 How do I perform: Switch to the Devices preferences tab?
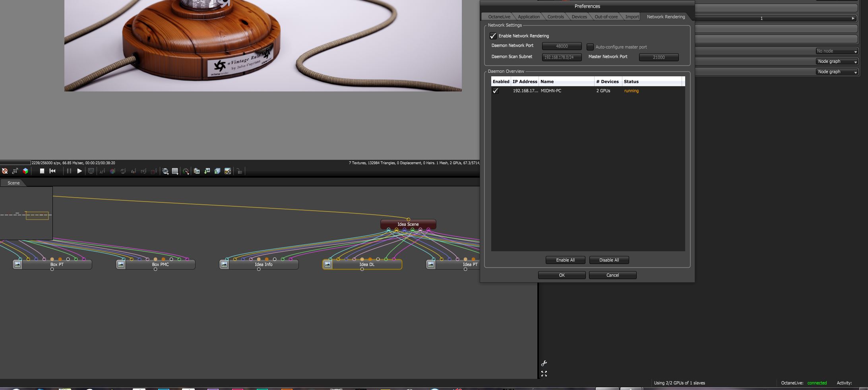(579, 17)
